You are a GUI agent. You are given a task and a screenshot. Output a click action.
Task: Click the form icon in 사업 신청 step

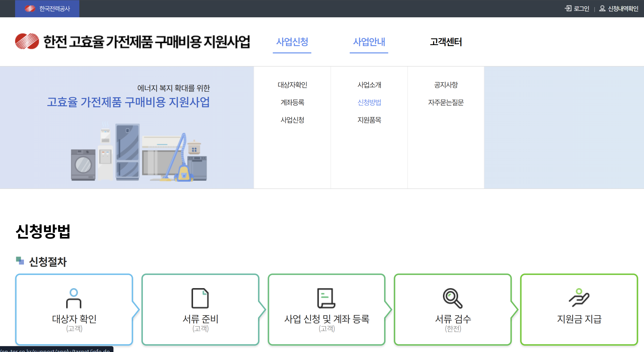point(326,298)
